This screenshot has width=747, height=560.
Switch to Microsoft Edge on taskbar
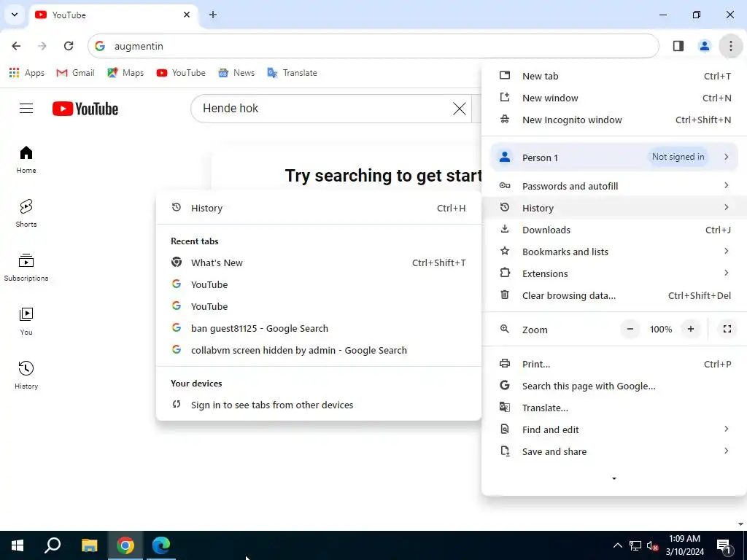point(161,545)
